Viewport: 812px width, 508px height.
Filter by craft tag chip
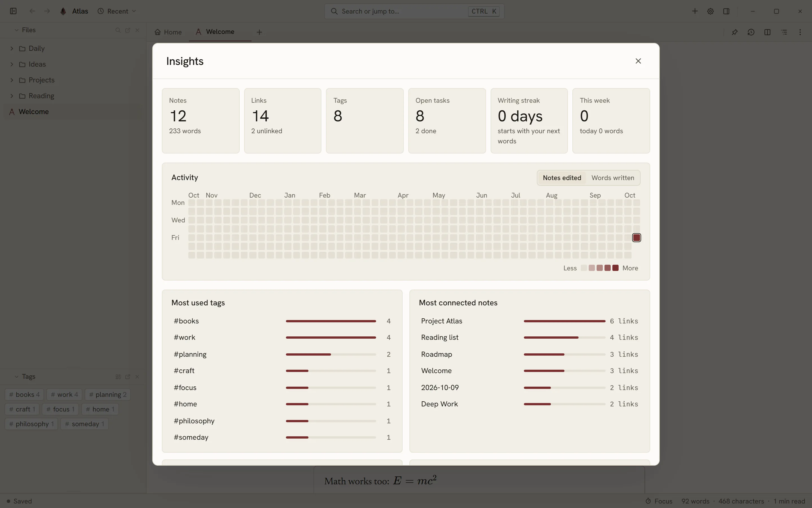[22, 409]
